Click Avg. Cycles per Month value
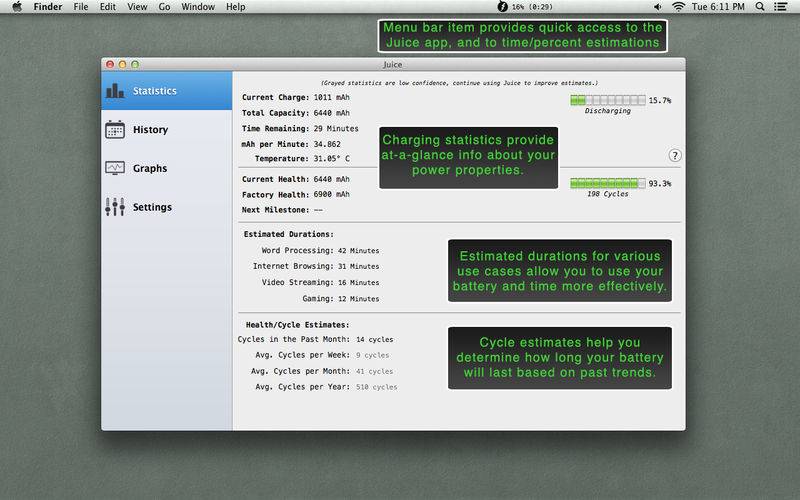The image size is (800, 500). point(375,371)
